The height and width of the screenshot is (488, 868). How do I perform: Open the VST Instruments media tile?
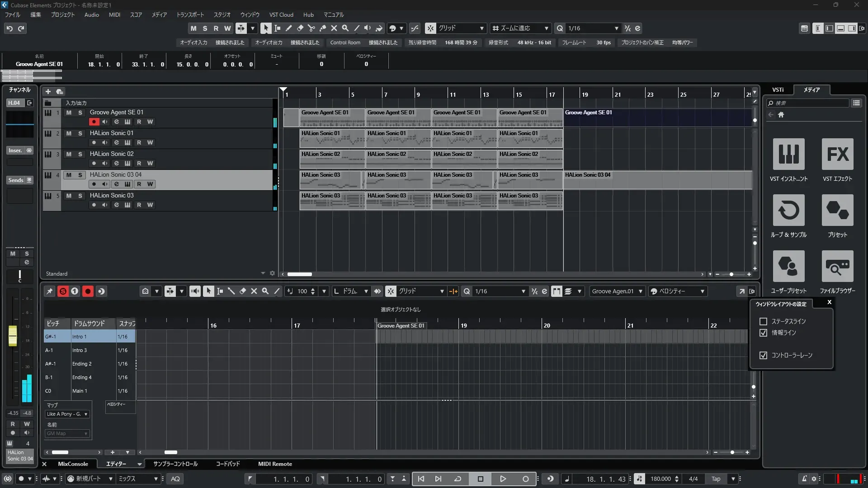(x=788, y=154)
